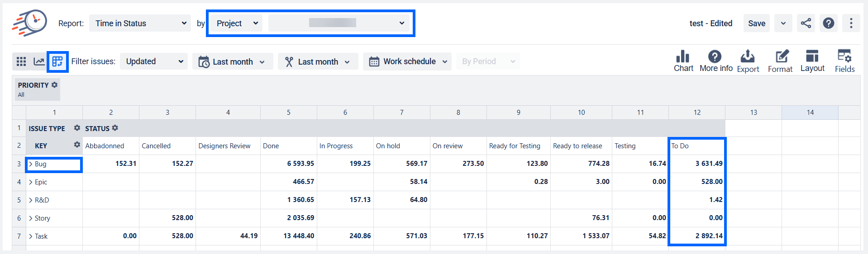Expand the Epic row
Image resolution: width=868 pixels, height=254 pixels.
tap(31, 182)
